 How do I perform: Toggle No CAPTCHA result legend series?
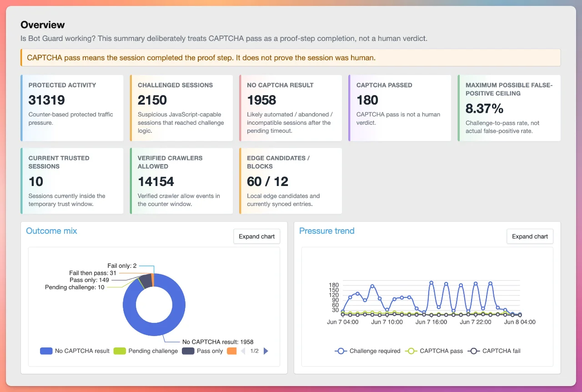pos(75,351)
